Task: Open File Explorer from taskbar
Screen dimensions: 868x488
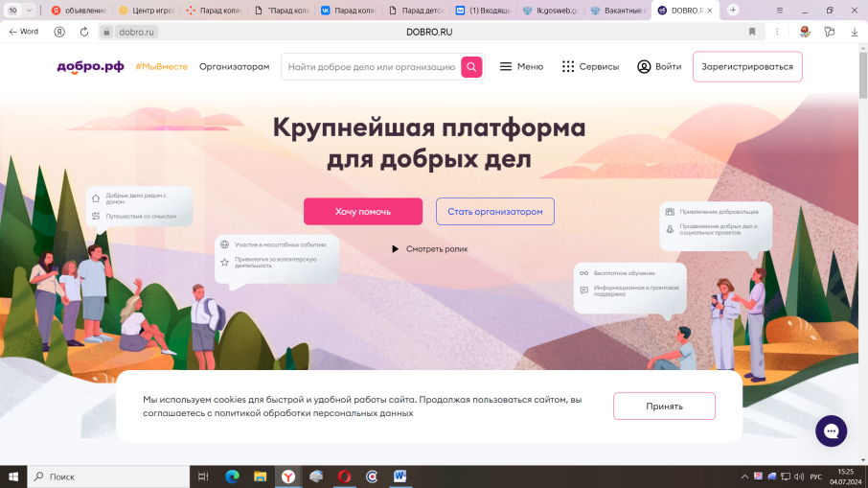Action: [261, 476]
